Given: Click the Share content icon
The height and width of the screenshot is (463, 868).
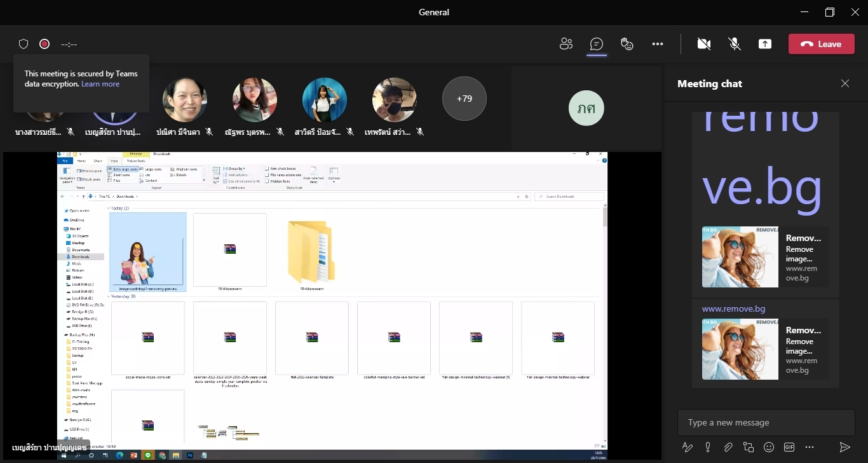Looking at the screenshot, I should click(765, 44).
